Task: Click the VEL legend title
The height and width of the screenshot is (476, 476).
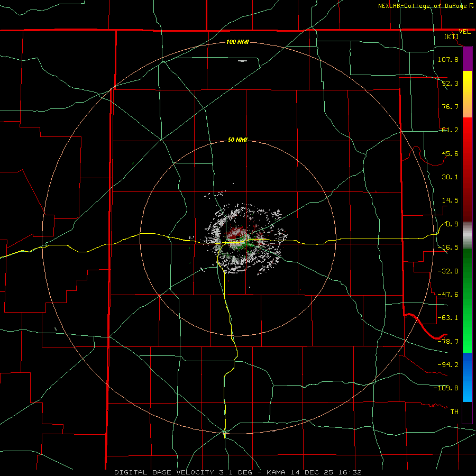Action: 464,32
